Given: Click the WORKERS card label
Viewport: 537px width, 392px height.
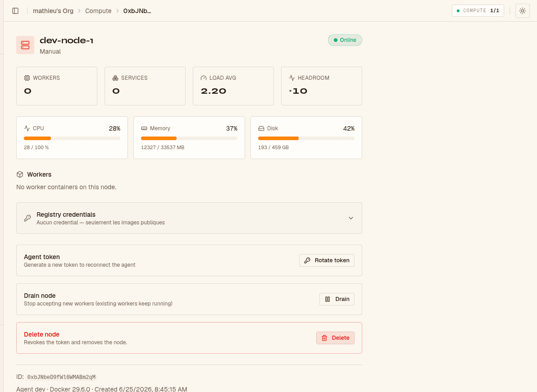Looking at the screenshot, I should (x=46, y=78).
